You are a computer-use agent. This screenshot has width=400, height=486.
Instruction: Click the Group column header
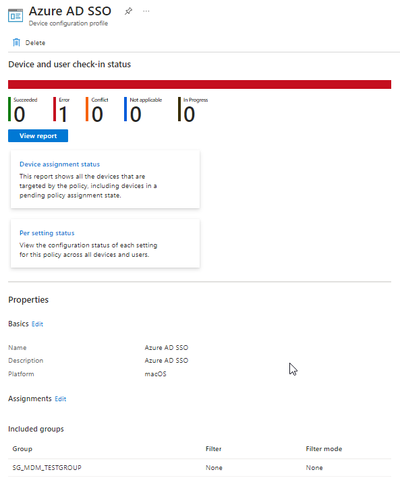click(22, 449)
